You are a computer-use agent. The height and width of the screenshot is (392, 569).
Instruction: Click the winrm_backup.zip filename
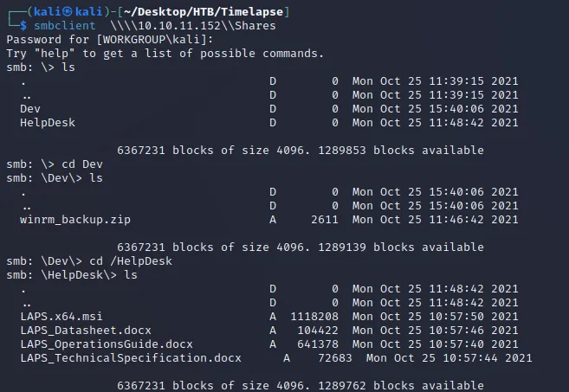[x=75, y=220]
